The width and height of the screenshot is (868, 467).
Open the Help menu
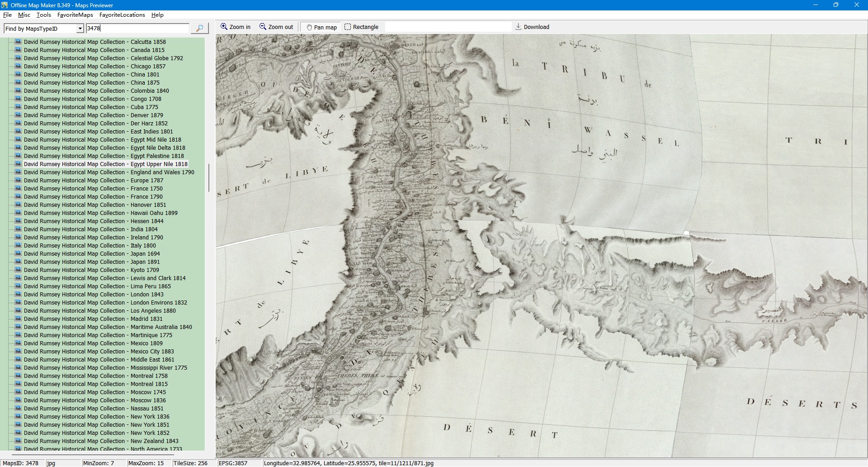click(x=157, y=15)
